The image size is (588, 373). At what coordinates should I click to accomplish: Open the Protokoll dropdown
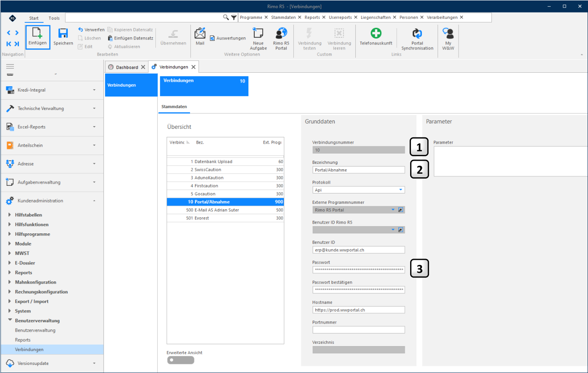(400, 190)
